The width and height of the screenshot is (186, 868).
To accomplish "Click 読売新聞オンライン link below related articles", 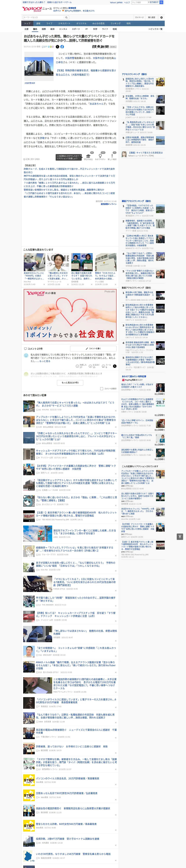I will 109,204.
